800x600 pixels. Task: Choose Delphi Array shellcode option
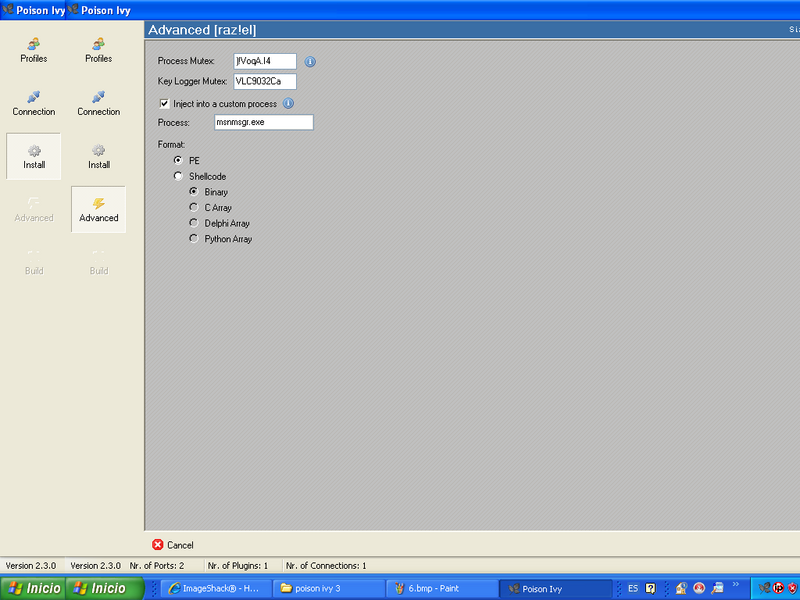click(193, 223)
